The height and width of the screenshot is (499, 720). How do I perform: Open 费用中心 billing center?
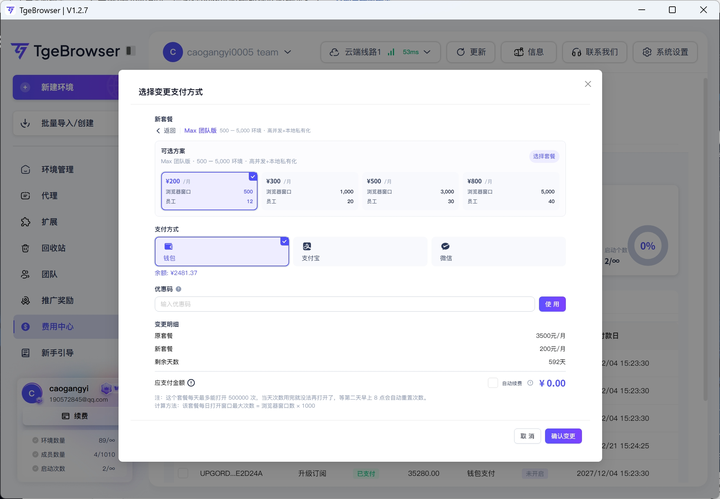click(66, 326)
